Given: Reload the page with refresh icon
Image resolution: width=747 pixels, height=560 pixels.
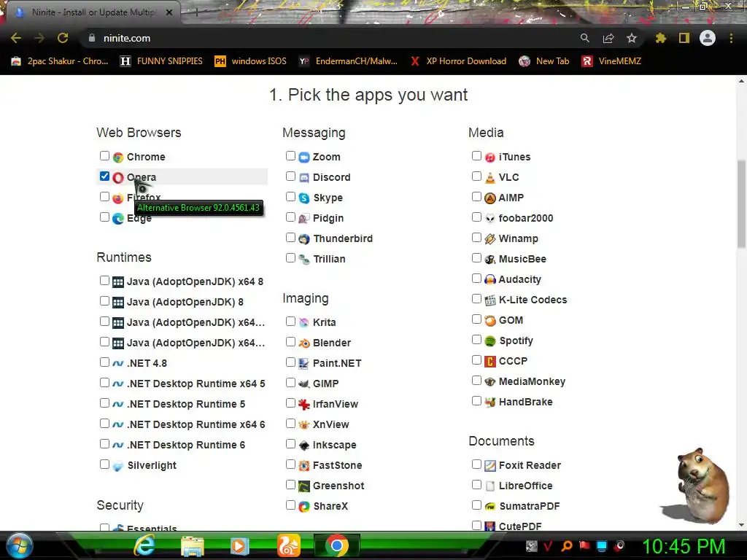Looking at the screenshot, I should coord(63,38).
